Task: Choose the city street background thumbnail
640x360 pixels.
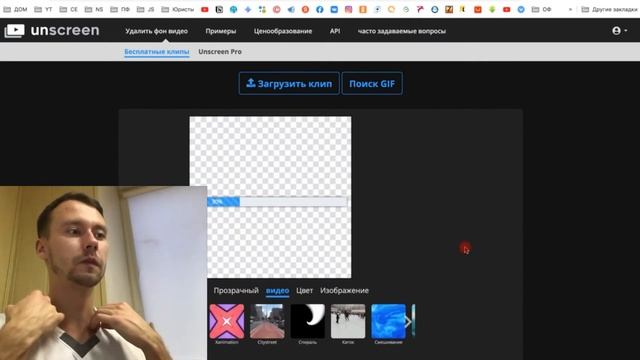Action: [x=267, y=321]
